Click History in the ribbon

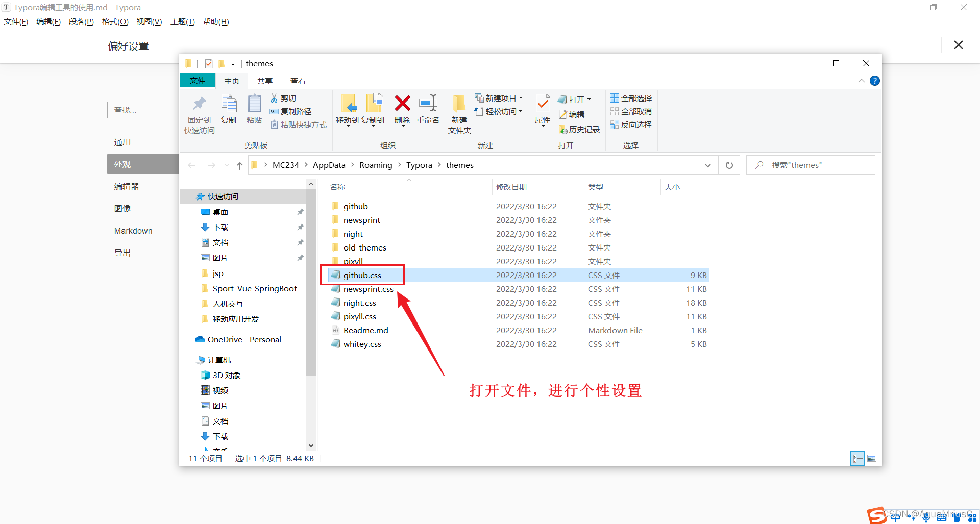pyautogui.click(x=579, y=130)
